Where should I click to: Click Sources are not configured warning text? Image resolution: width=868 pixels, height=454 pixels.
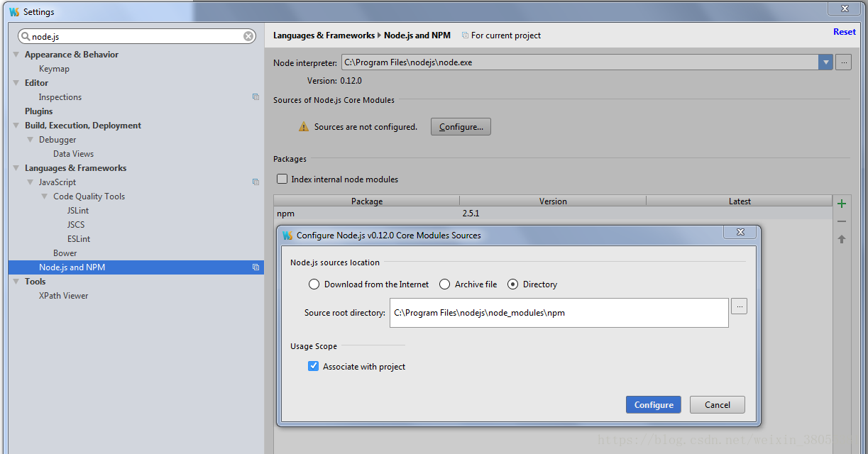(x=366, y=127)
